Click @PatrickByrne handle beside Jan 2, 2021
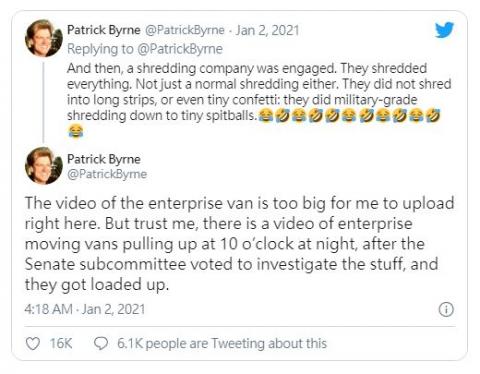 click(x=184, y=30)
